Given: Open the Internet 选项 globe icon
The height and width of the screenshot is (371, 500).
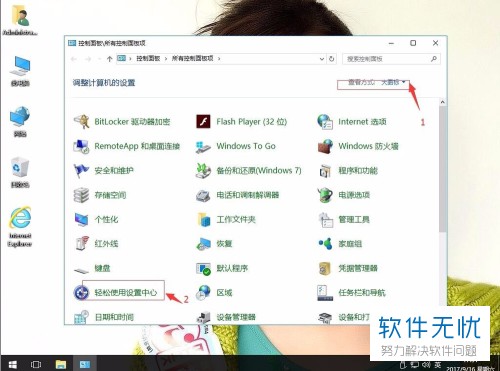Looking at the screenshot, I should pos(325,122).
